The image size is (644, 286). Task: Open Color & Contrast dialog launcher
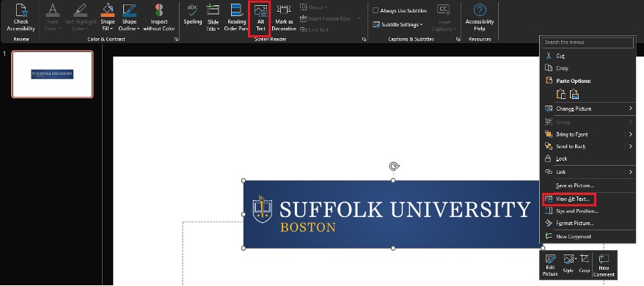(176, 40)
